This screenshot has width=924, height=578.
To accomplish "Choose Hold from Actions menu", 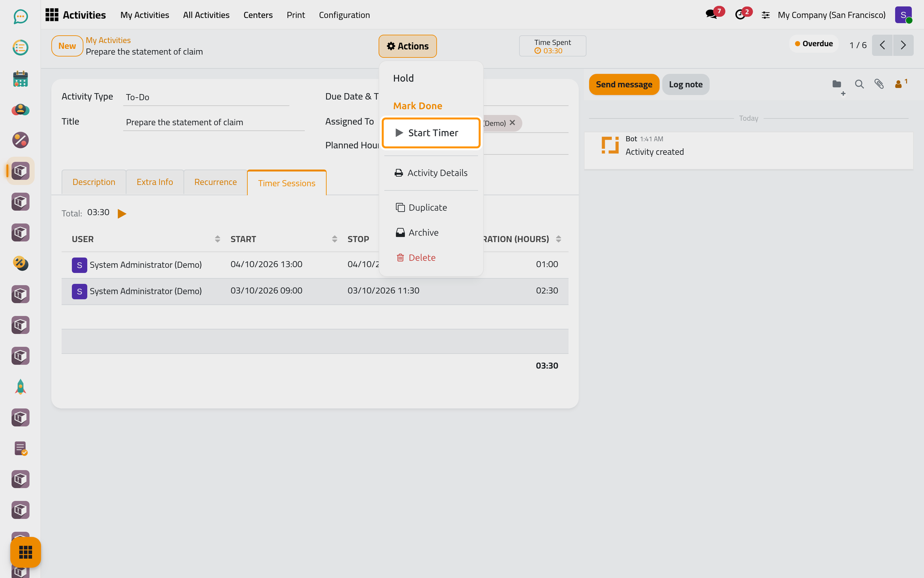I will [x=403, y=78].
